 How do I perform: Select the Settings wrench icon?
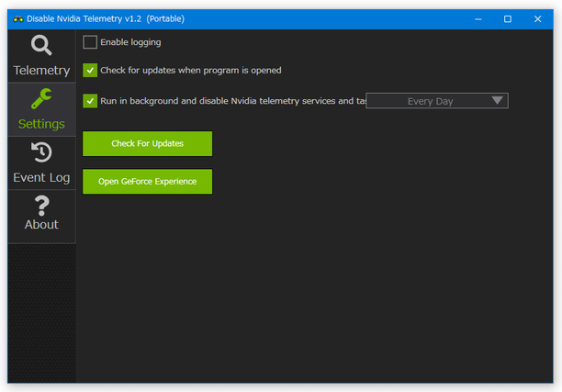tap(41, 98)
